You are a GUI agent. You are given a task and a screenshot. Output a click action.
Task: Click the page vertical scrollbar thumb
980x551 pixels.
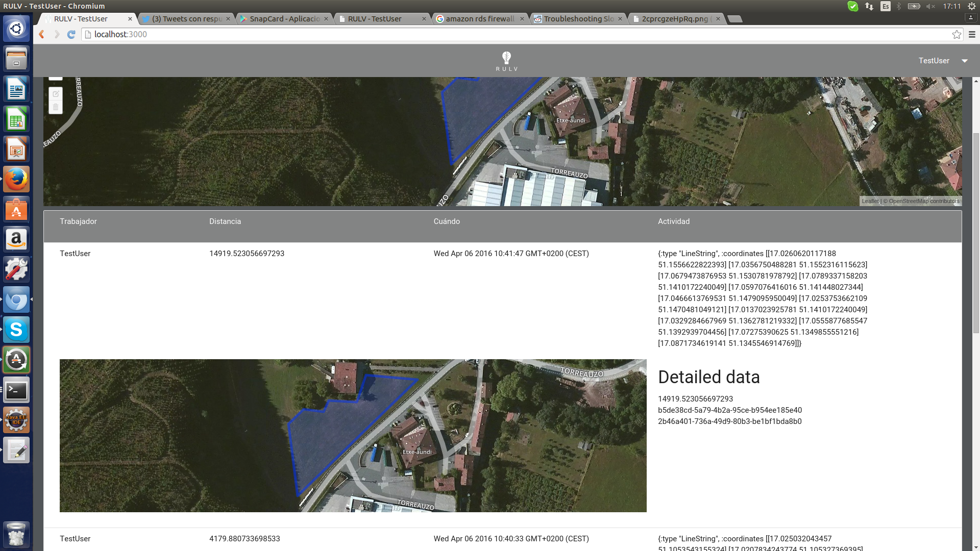pyautogui.click(x=976, y=232)
